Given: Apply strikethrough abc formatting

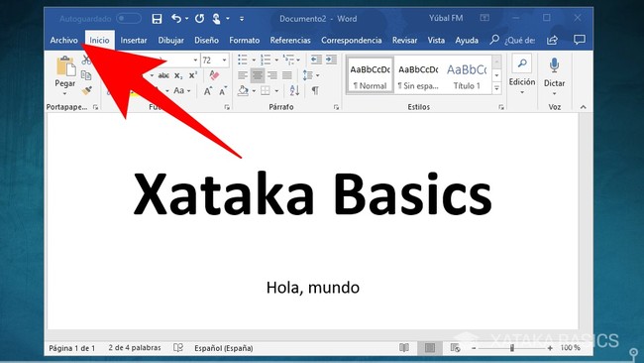Looking at the screenshot, I should [163, 75].
